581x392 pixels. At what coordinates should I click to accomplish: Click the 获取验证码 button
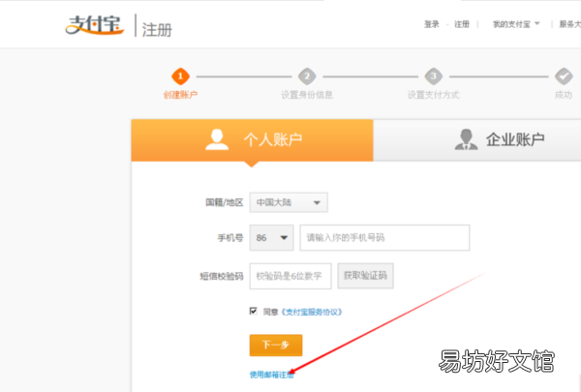tap(365, 276)
